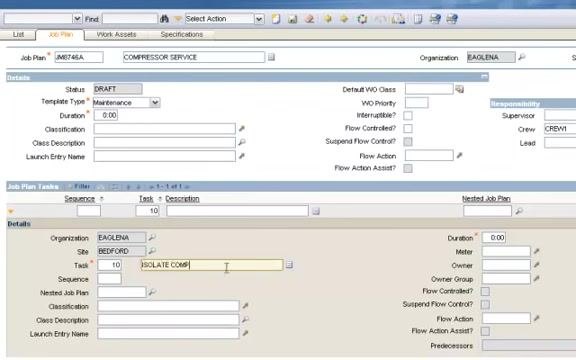Toggle task details Flow Action Assist? checkbox
The image size is (576, 360).
pos(485,331)
